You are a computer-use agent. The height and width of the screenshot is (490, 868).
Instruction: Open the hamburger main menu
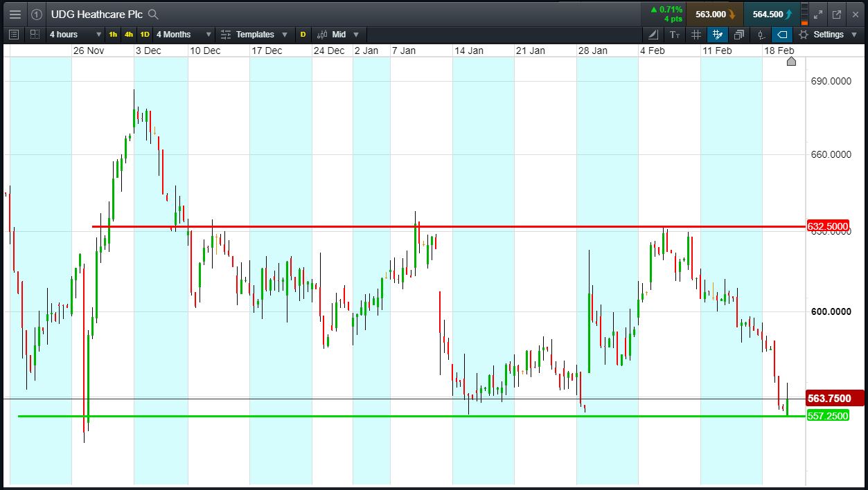point(15,14)
